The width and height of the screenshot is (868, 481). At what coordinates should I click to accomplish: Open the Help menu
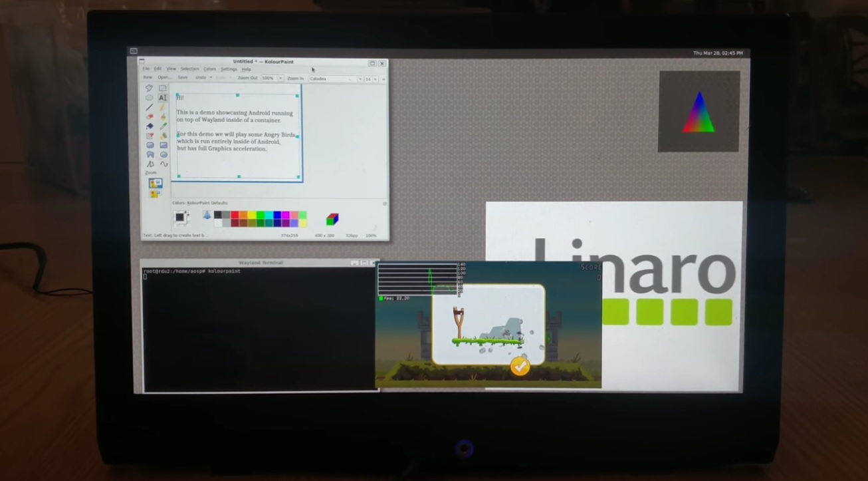pyautogui.click(x=246, y=69)
